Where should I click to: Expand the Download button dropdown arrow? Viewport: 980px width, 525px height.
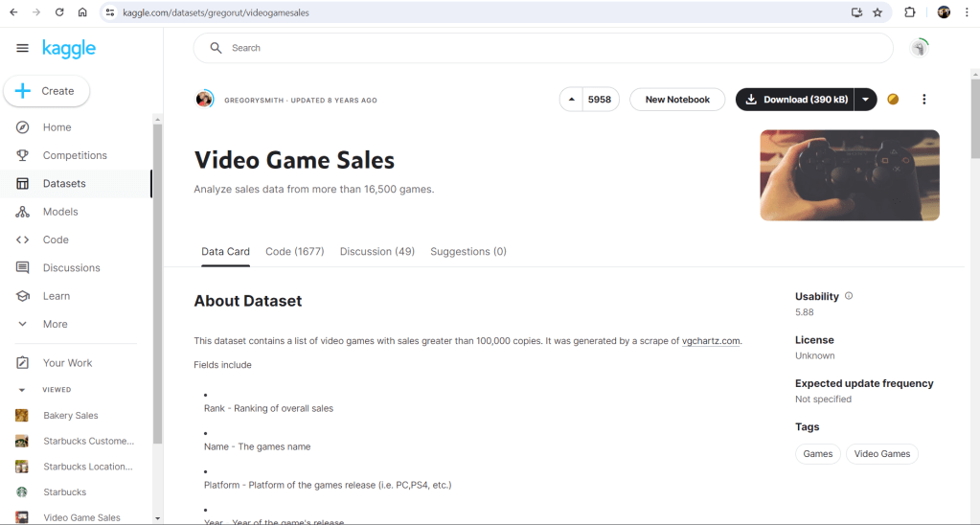click(865, 100)
